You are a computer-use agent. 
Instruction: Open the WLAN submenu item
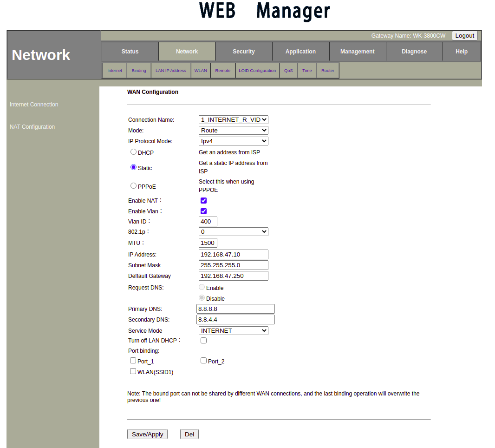[201, 71]
